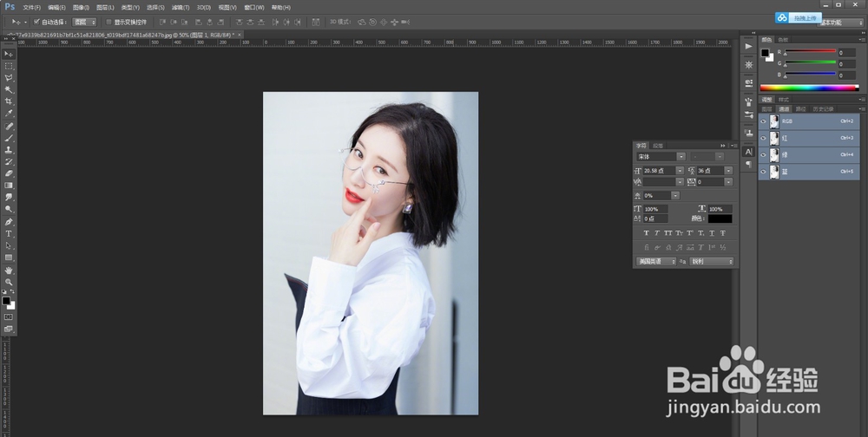This screenshot has height=437, width=868.
Task: Open the Character panel dock icon
Action: pyautogui.click(x=748, y=152)
